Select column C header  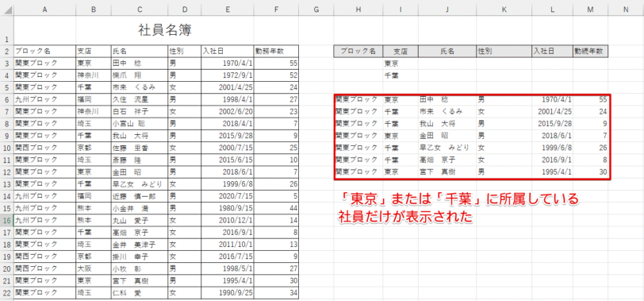pyautogui.click(x=140, y=10)
